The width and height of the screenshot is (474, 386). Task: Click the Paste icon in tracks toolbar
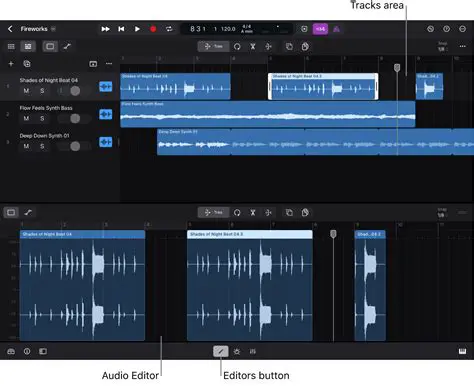point(305,46)
